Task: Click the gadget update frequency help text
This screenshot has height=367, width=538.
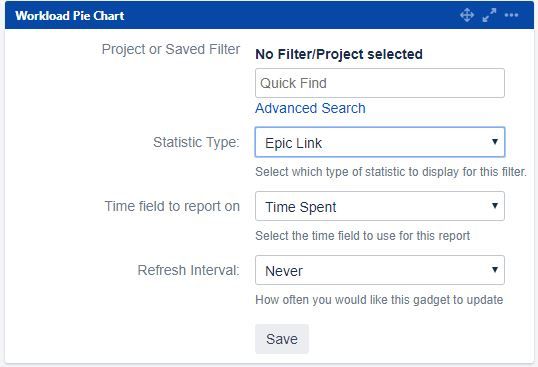Action: point(379,300)
